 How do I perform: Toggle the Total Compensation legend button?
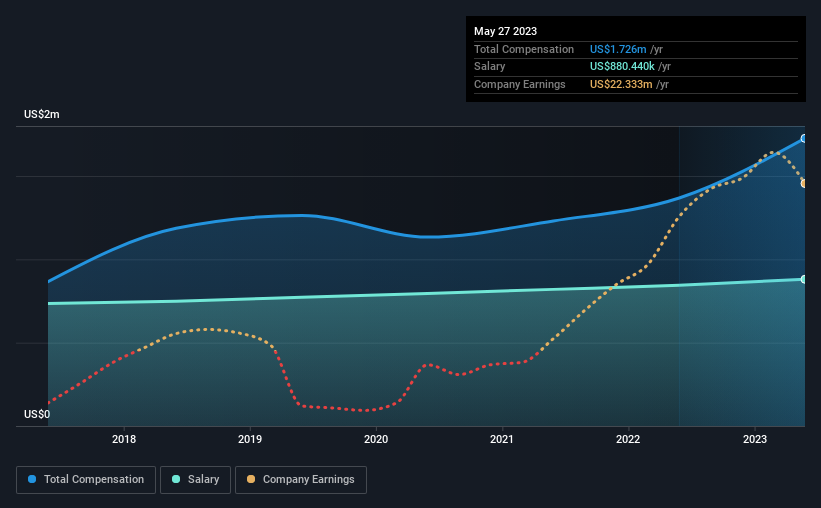(x=86, y=480)
